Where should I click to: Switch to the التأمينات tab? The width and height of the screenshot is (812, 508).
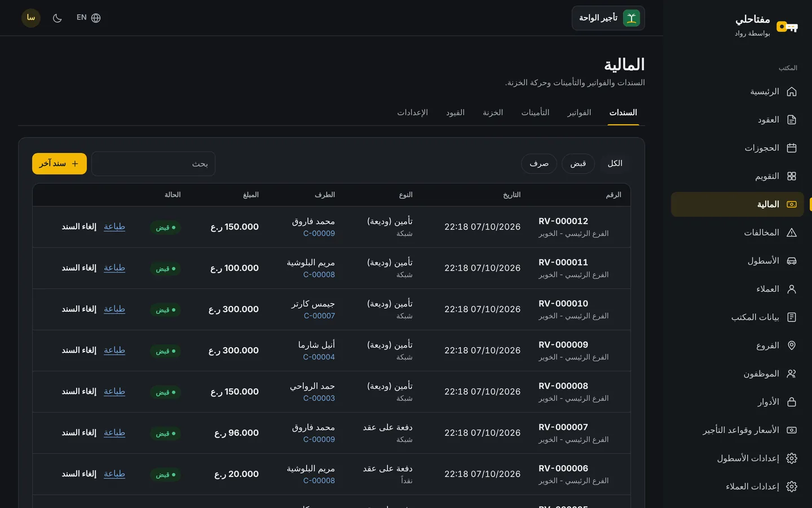[535, 113]
